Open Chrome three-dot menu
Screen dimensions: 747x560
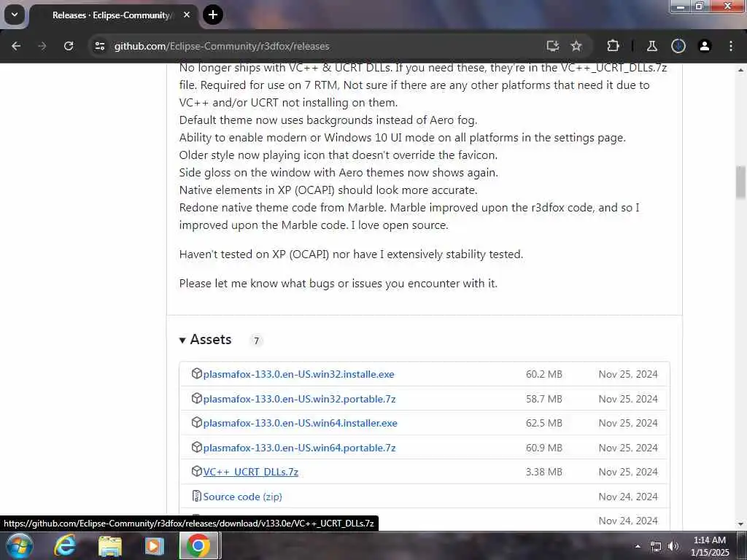(x=731, y=46)
